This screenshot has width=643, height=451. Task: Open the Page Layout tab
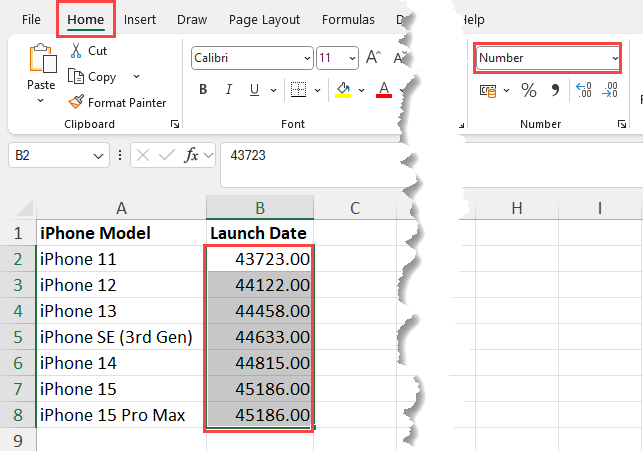pos(264,20)
